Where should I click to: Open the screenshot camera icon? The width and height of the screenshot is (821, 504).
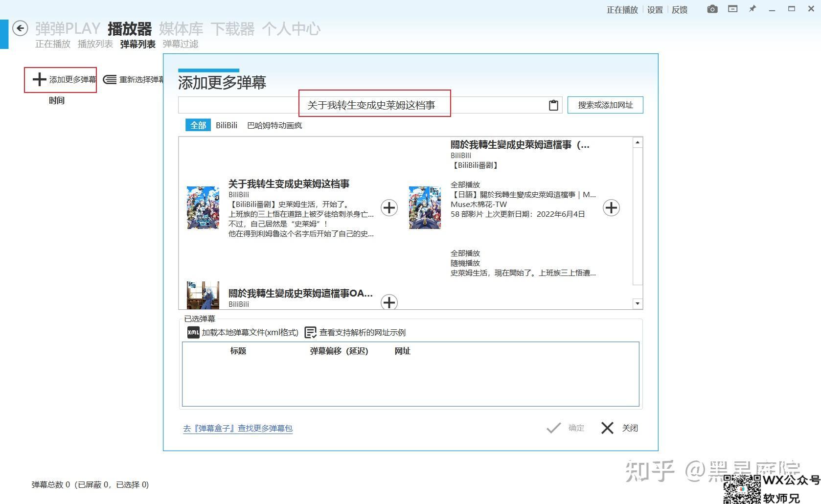pos(712,9)
